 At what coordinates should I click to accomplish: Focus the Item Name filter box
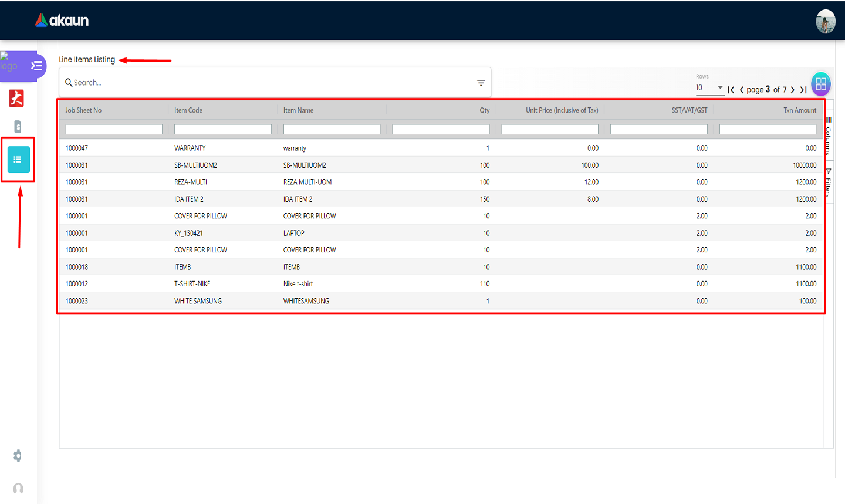pos(332,129)
